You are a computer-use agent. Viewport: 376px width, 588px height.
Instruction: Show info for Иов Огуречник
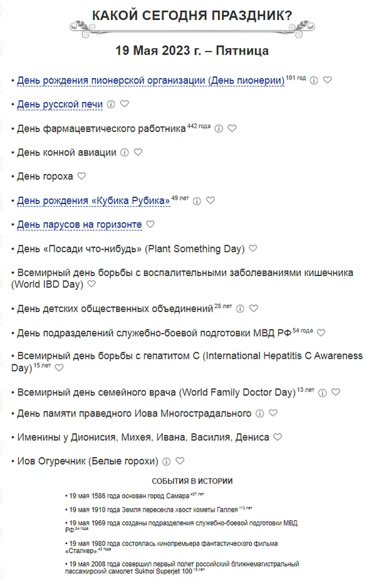tap(166, 462)
